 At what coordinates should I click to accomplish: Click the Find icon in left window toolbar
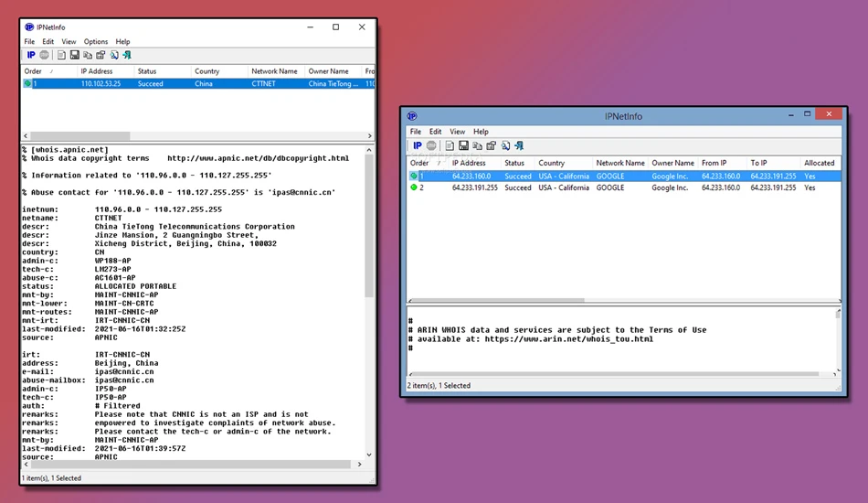point(114,55)
